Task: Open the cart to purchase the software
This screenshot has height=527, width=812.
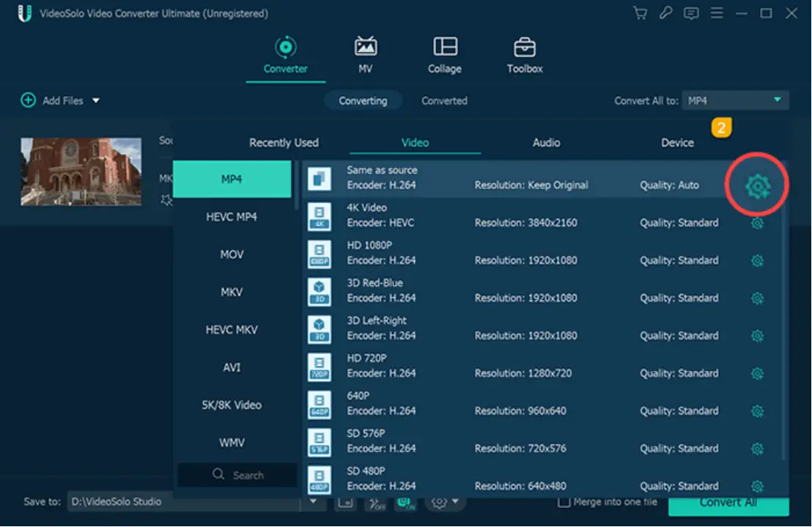Action: coord(640,12)
